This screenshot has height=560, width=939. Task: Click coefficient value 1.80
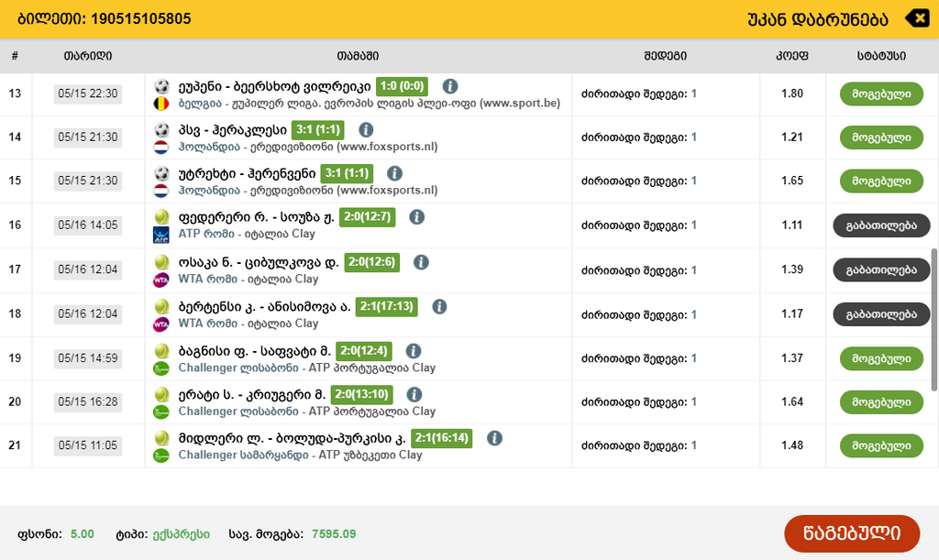[792, 93]
